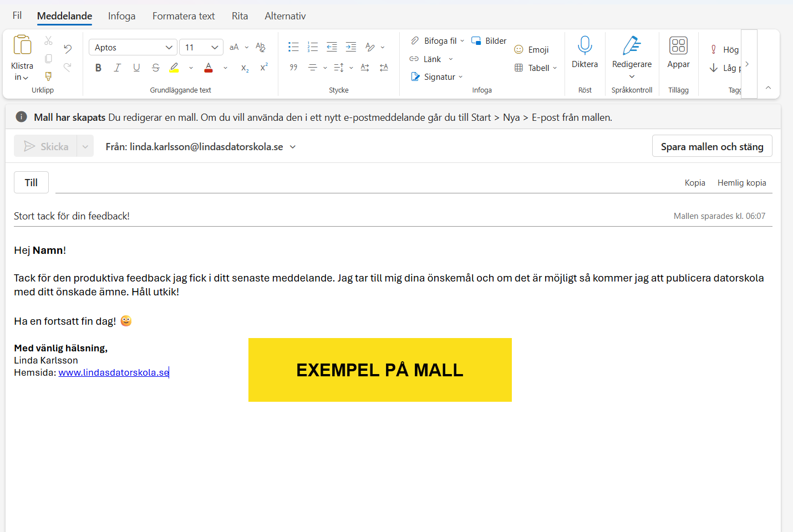Screen dimensions: 793x532
Task: Switch to the Infoga tab
Action: (x=121, y=16)
